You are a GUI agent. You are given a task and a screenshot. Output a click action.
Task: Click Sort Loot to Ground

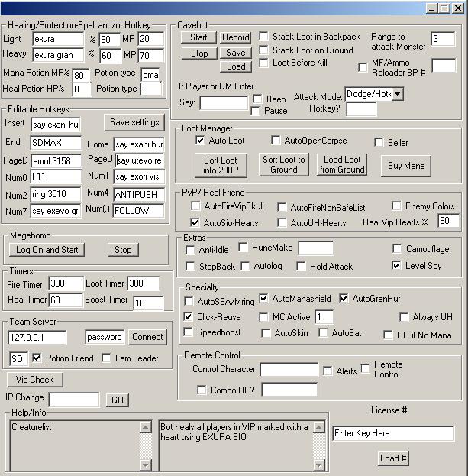[283, 164]
